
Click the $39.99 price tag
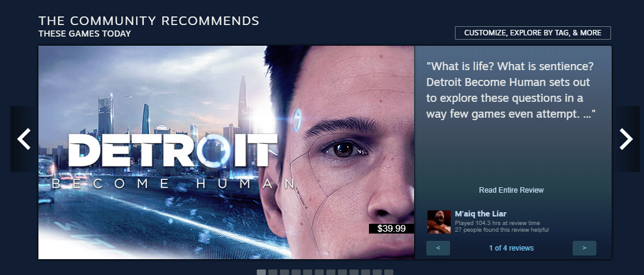pos(391,229)
